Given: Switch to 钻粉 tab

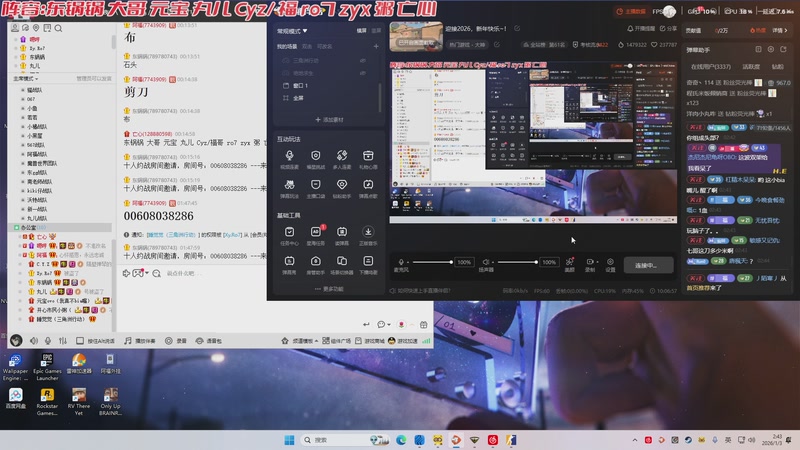Looking at the screenshot, I should (x=777, y=67).
